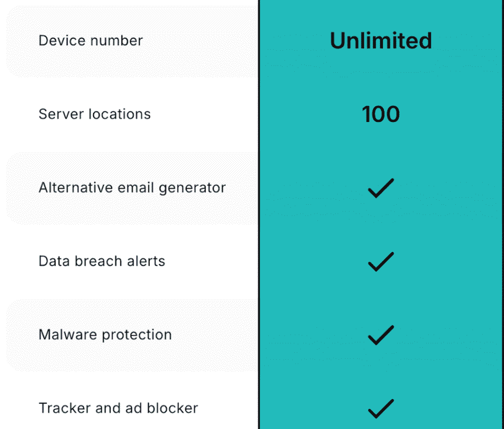This screenshot has height=429, width=504.
Task: Click the Alternative email generator checkmark
Action: [380, 188]
